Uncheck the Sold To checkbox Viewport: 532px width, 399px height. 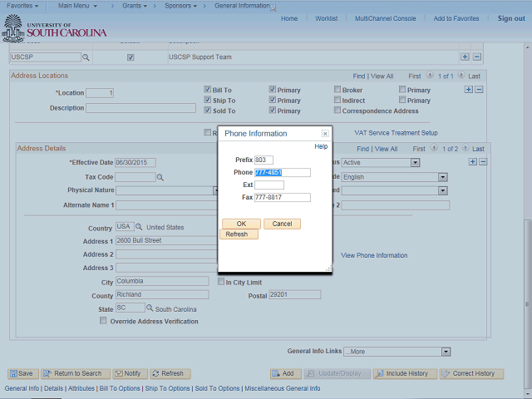207,110
